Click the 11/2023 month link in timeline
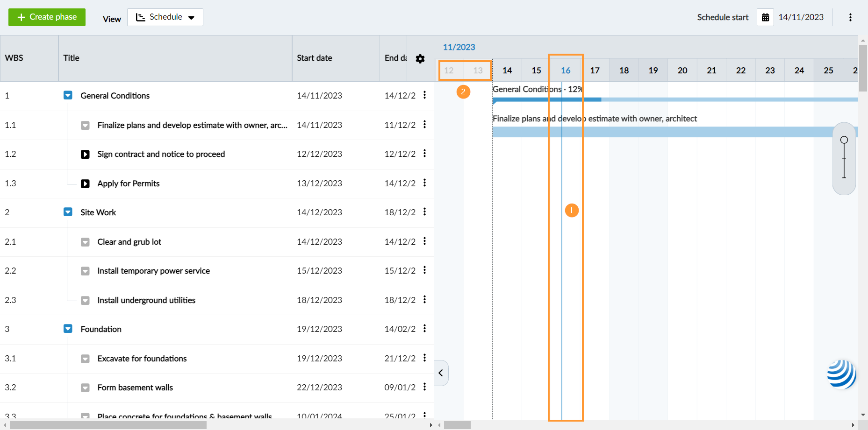 click(459, 47)
